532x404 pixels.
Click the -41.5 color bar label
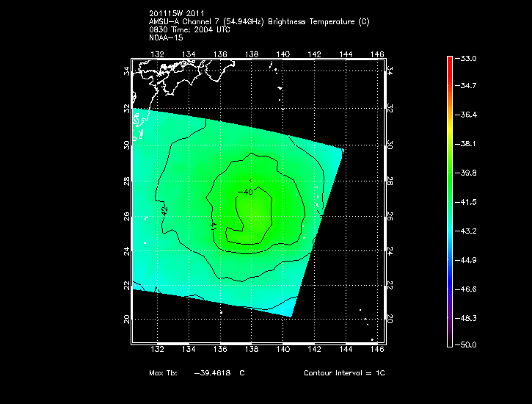pyautogui.click(x=467, y=201)
